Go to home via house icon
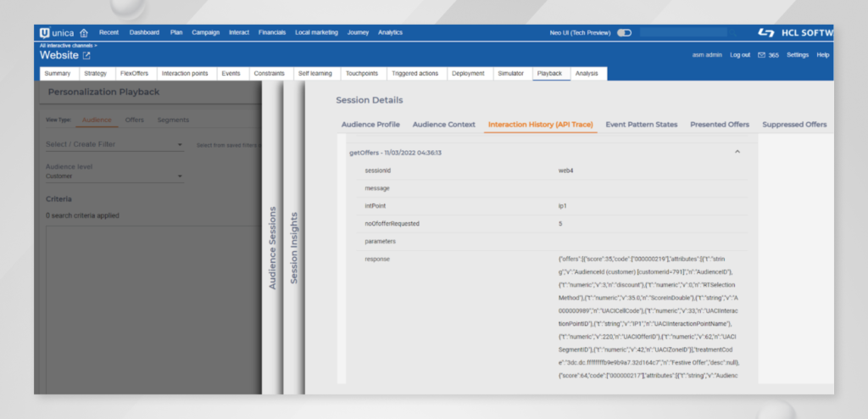The width and height of the screenshot is (868, 419). pos(83,32)
